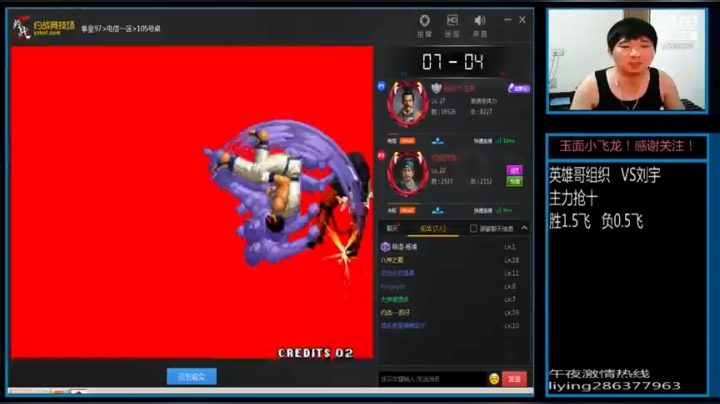Screen dimensions: 720x404
Task: Click the 声音 speaker sound icon
Action: pos(480,21)
